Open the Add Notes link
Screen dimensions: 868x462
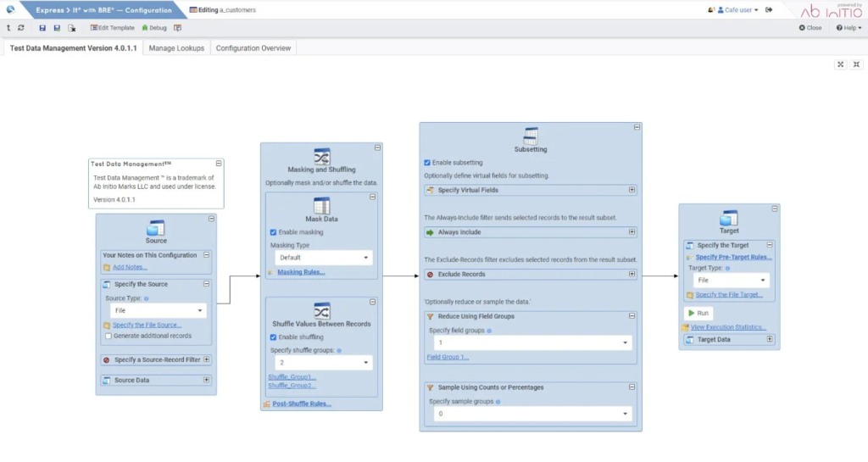(130, 267)
